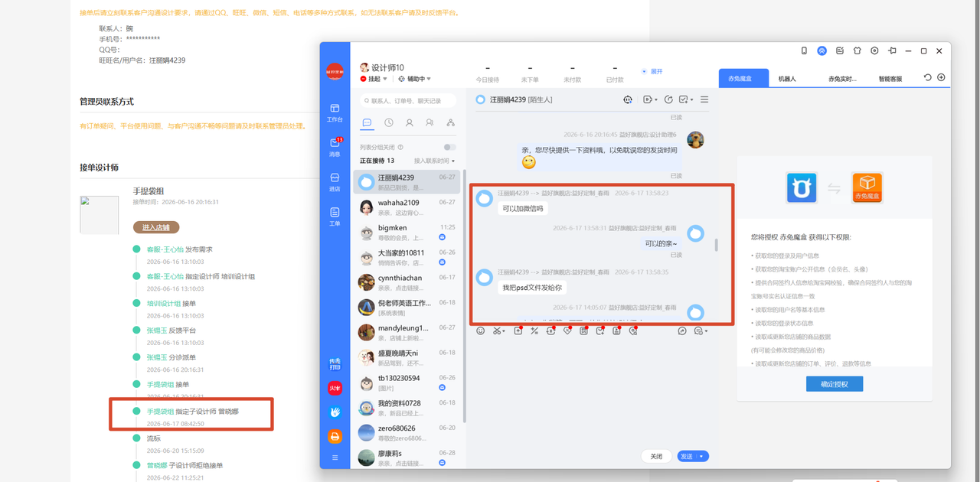Image resolution: width=980 pixels, height=482 pixels.
Task: Click 曾晓娜 link beside 子设计师拒绝接单
Action: tap(157, 465)
